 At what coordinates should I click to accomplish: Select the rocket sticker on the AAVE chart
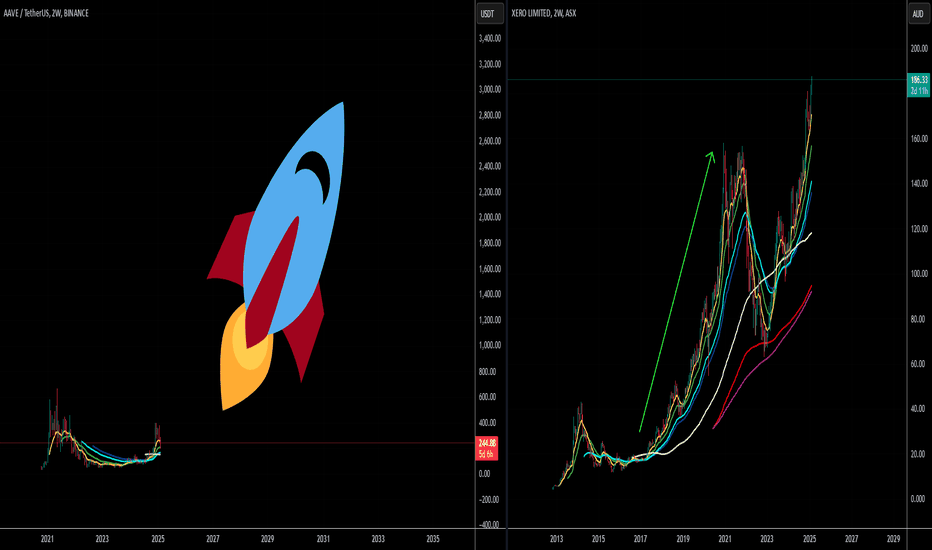tap(276, 256)
